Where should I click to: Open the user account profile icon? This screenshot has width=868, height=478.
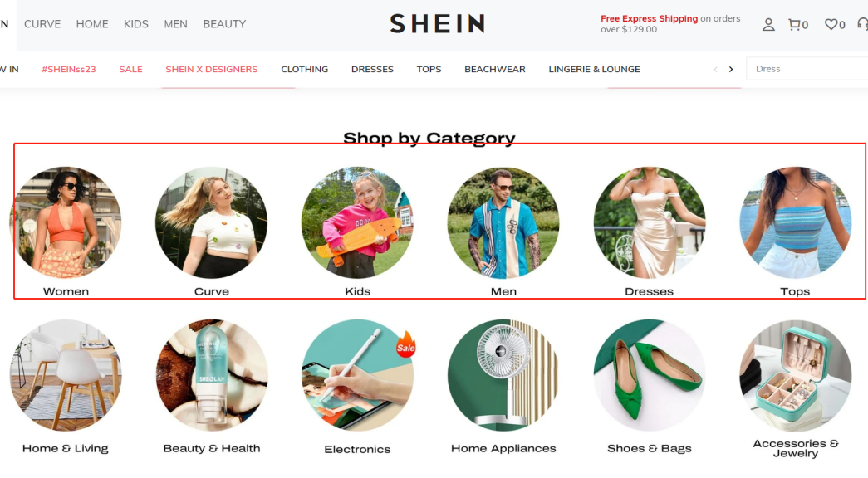768,24
